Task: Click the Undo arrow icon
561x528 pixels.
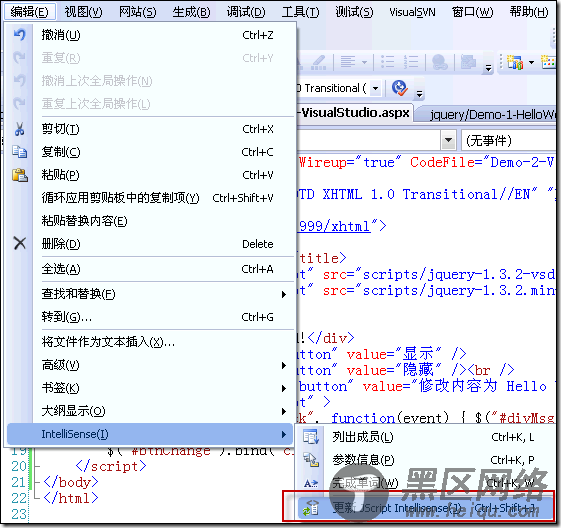Action: tap(19, 35)
